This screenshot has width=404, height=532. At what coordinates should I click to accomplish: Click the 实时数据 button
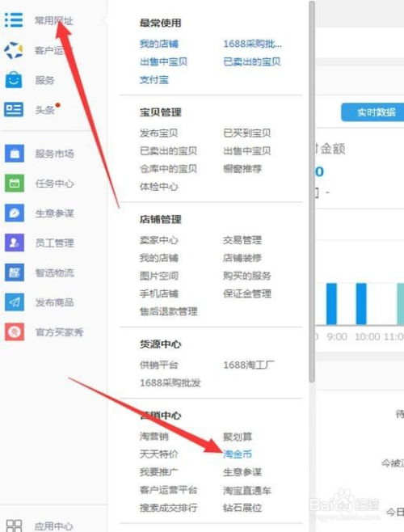[372, 112]
